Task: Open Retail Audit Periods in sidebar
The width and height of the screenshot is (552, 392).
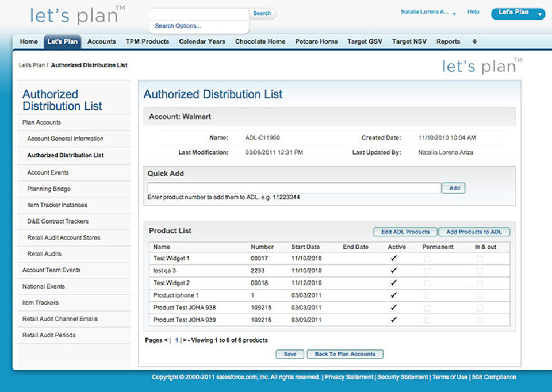Action: [x=49, y=335]
